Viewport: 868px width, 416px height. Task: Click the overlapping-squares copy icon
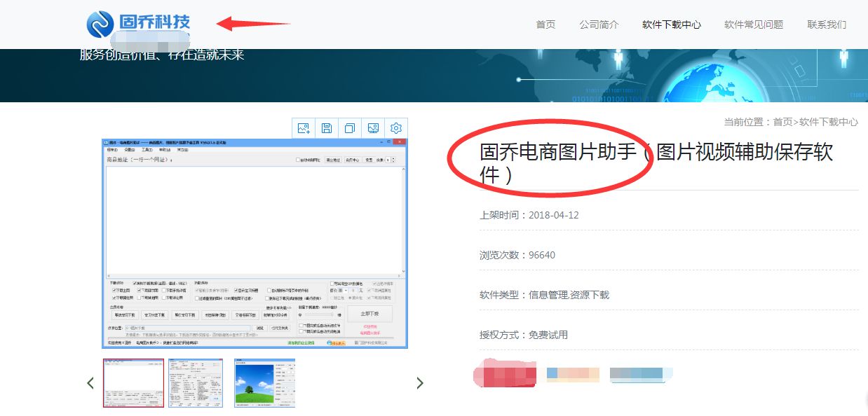click(x=350, y=128)
